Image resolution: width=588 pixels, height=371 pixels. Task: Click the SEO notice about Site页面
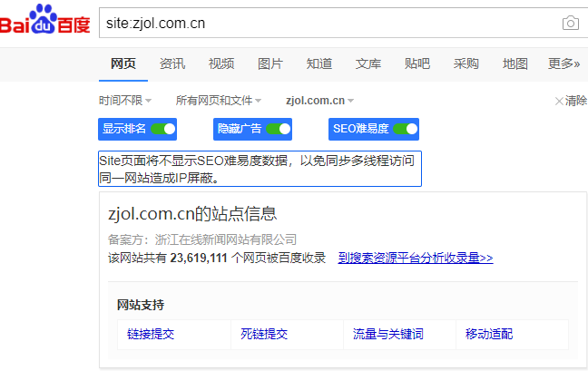pos(260,169)
